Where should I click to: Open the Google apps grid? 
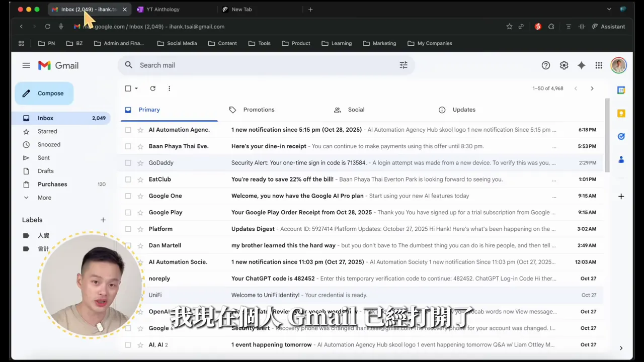pos(599,65)
